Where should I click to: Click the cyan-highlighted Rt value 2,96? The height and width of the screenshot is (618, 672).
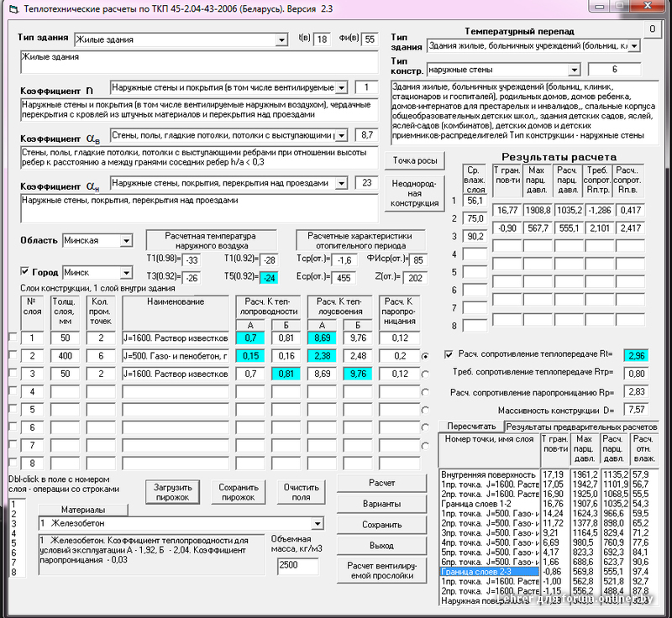tap(634, 355)
